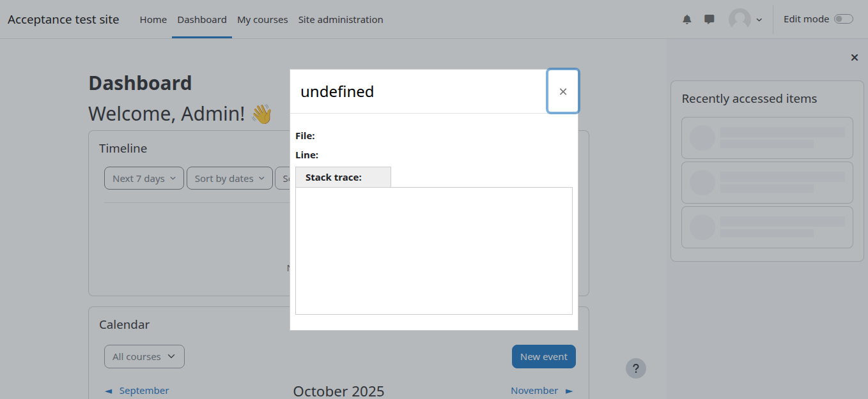Open the notifications bell
The height and width of the screenshot is (399, 868).
point(687,19)
